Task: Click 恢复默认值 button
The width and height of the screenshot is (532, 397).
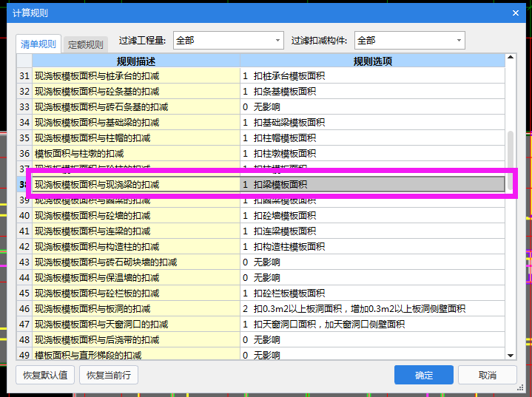Action: point(45,375)
